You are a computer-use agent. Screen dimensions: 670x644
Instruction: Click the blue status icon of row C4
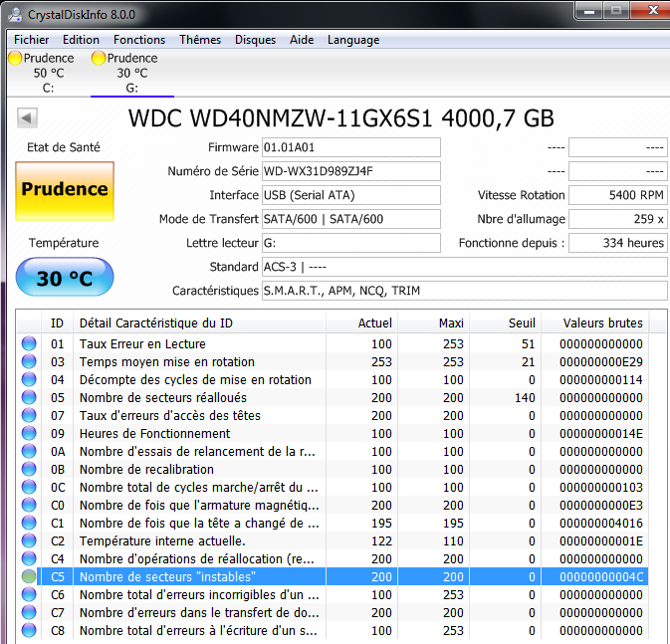tap(29, 559)
